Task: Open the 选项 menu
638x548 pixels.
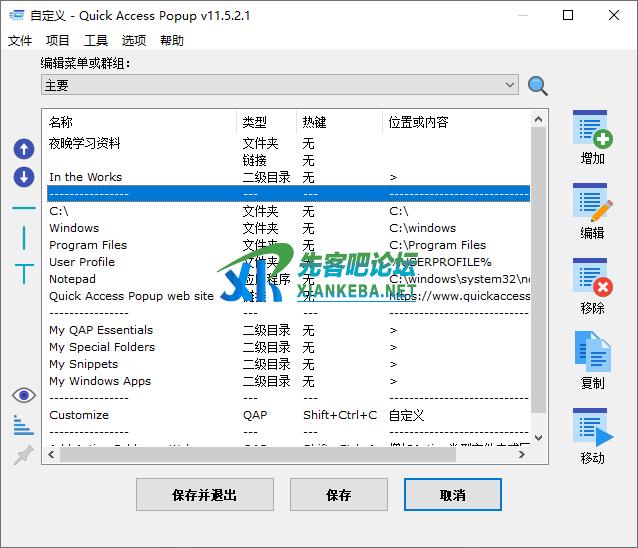Action: [134, 41]
